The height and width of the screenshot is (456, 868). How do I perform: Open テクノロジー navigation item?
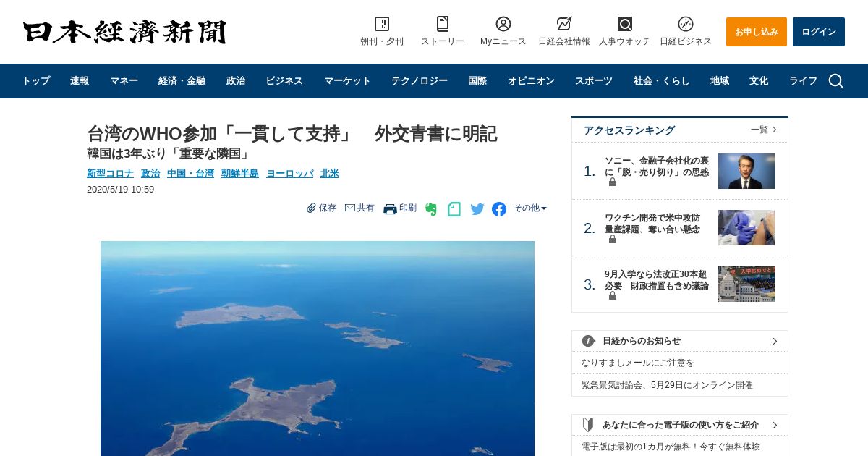coord(420,81)
